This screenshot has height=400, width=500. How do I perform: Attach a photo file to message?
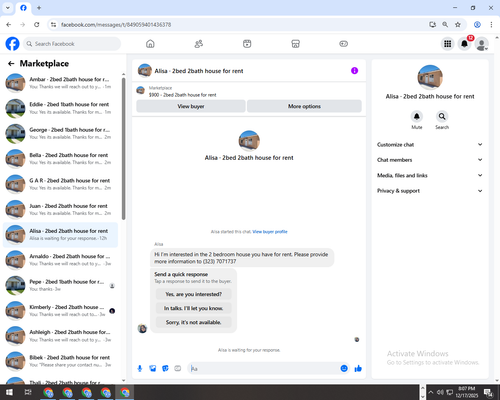point(153,368)
